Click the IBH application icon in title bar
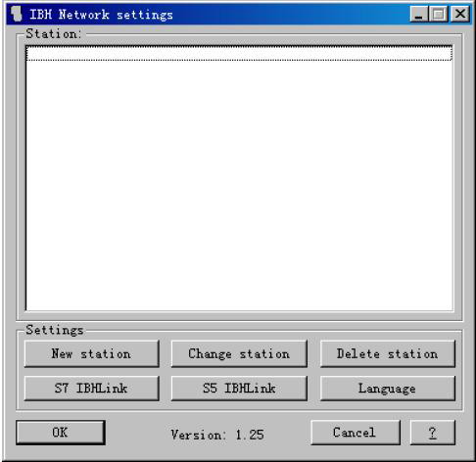This screenshot has height=462, width=476. [x=16, y=15]
